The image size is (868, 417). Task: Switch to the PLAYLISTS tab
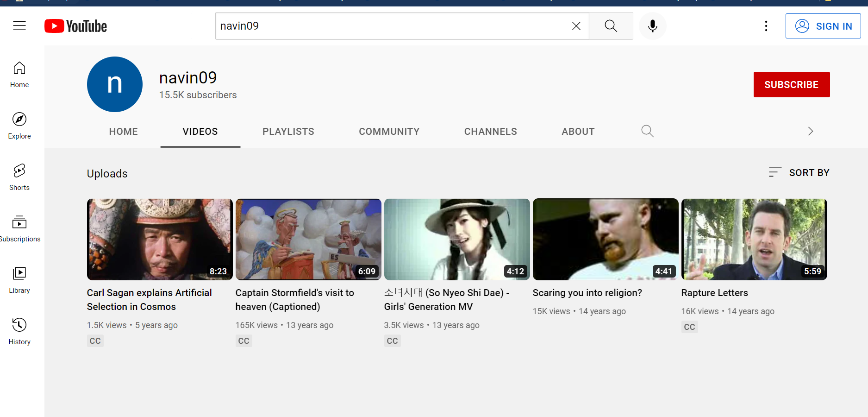[x=288, y=132]
